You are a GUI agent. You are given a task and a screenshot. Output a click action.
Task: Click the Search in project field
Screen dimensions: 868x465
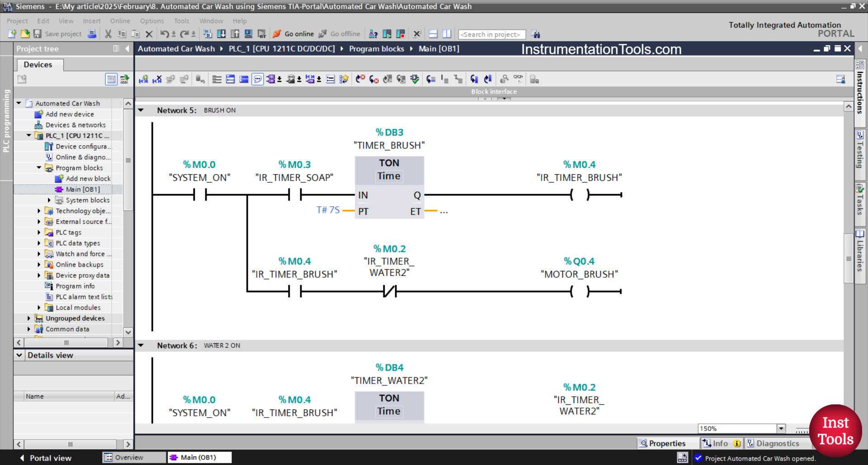(x=491, y=34)
